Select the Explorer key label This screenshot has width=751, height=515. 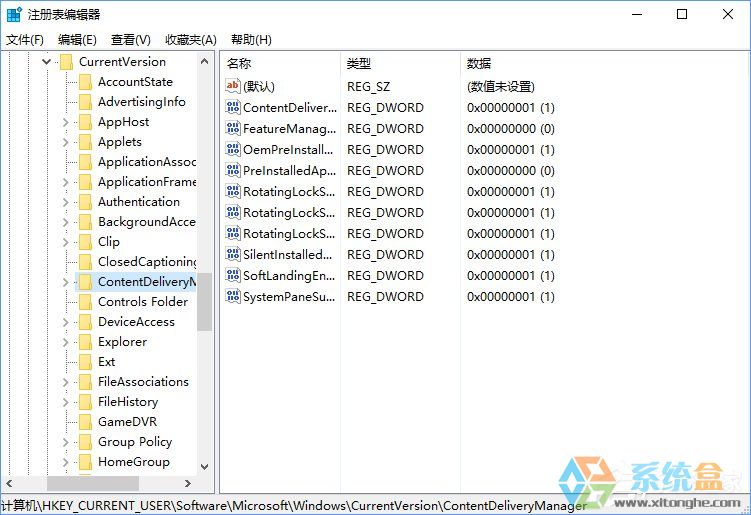[x=123, y=342]
